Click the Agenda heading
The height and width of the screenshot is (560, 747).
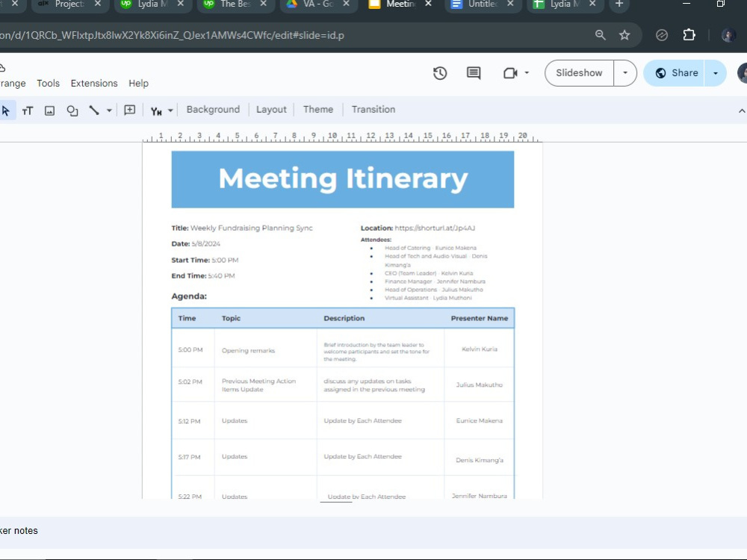189,296
